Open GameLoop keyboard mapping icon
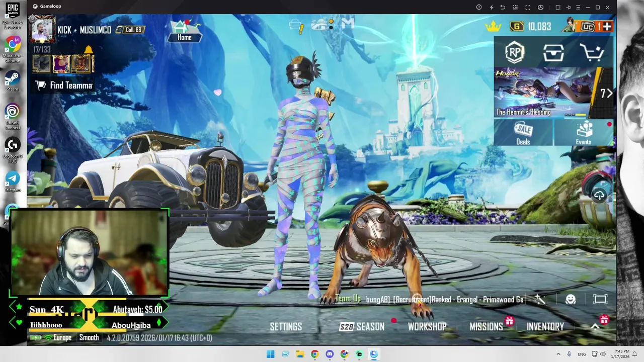This screenshot has width=644, height=362. tap(515, 7)
